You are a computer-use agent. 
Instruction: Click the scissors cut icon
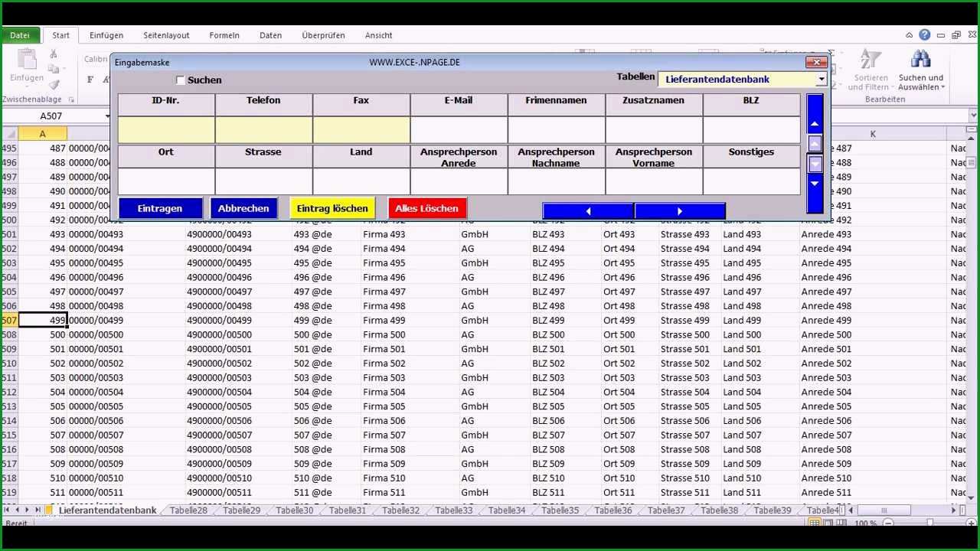[54, 54]
